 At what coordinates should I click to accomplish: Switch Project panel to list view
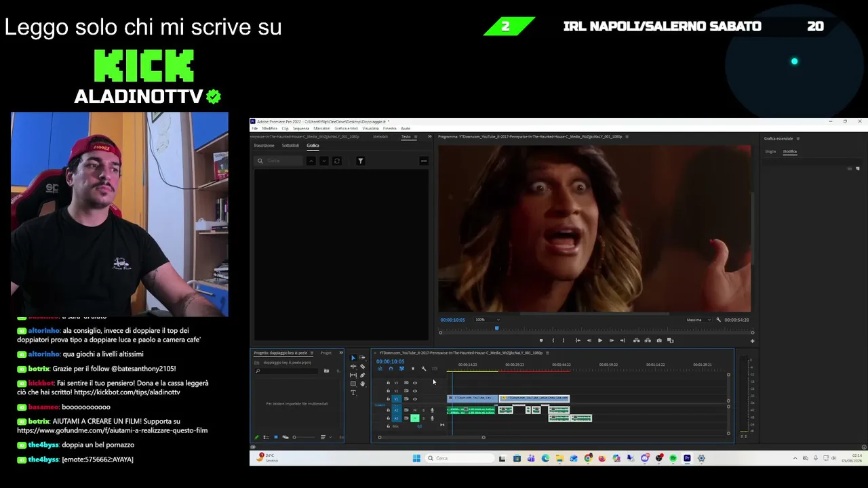[x=266, y=437]
